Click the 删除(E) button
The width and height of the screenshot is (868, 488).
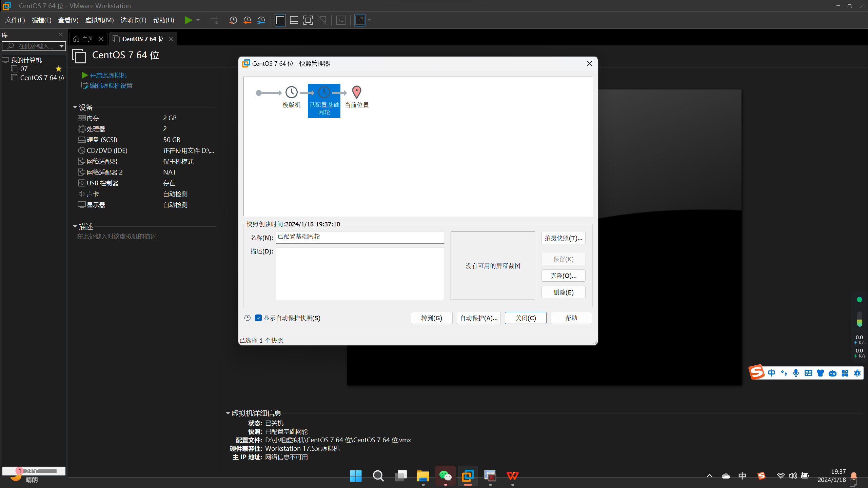click(x=564, y=292)
